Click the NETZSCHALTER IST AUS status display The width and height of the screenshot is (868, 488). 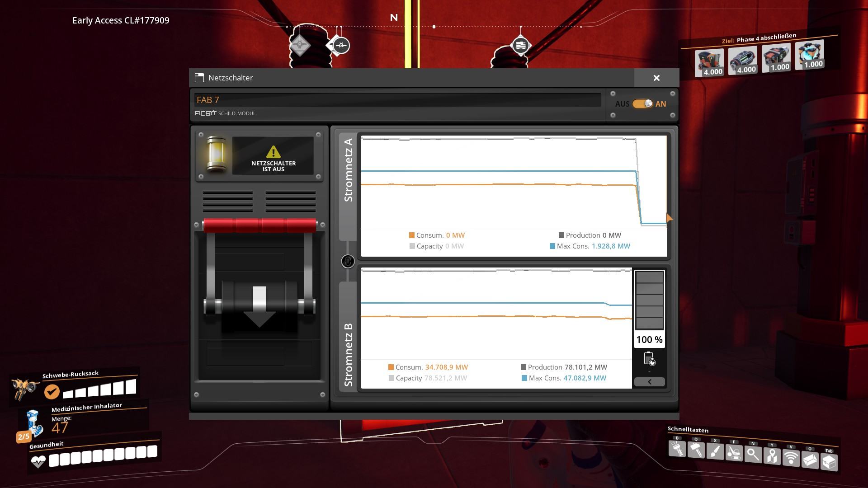273,156
